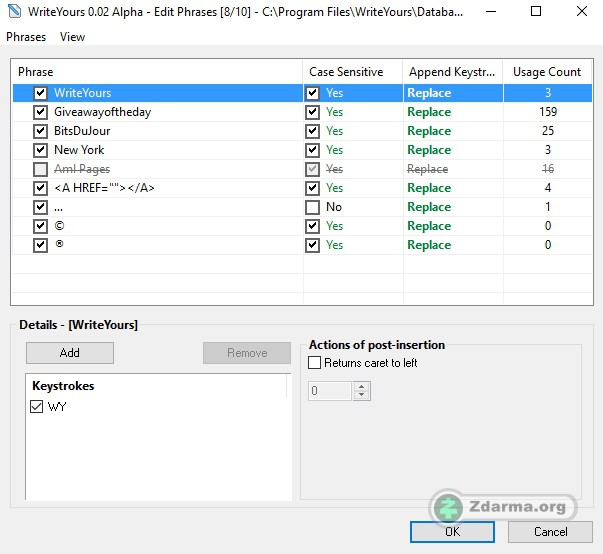Uncheck the BitsDuJour phrase checkbox
This screenshot has width=603, height=554.
tap(40, 131)
